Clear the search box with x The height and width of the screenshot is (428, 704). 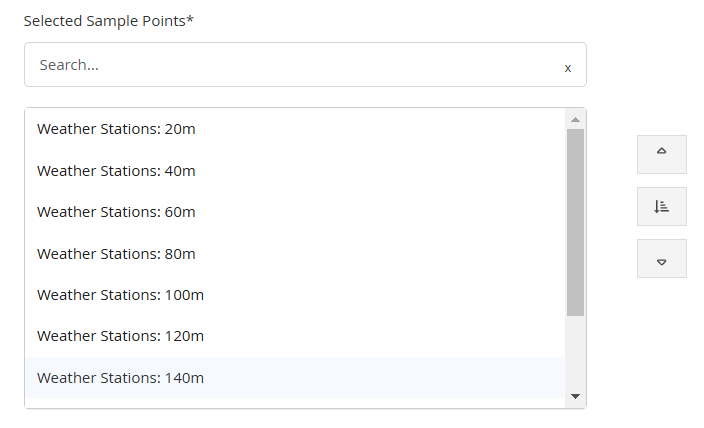point(568,68)
